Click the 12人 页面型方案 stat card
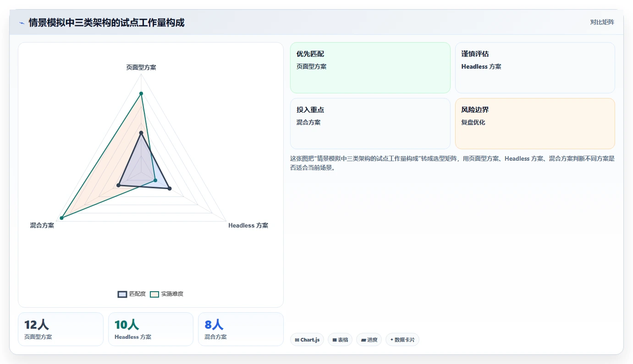This screenshot has height=364, width=633. pyautogui.click(x=61, y=329)
